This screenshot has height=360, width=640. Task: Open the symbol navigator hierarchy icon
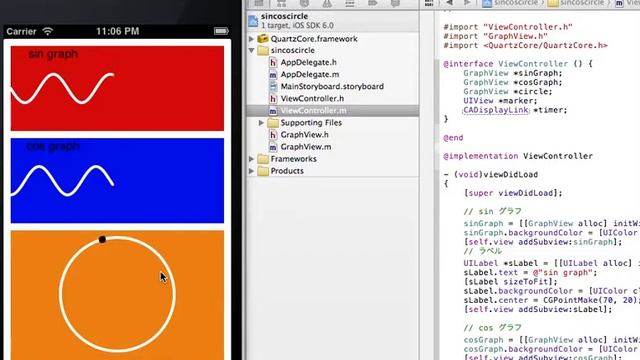281,3
